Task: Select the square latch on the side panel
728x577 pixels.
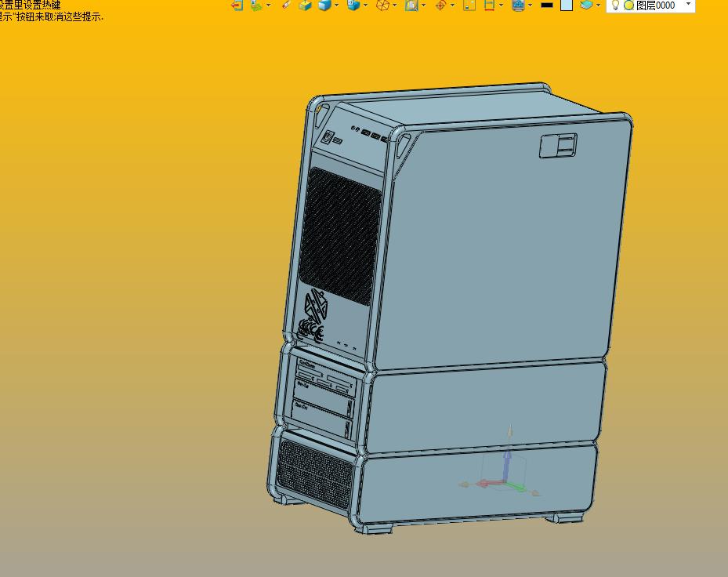Action: tap(558, 146)
